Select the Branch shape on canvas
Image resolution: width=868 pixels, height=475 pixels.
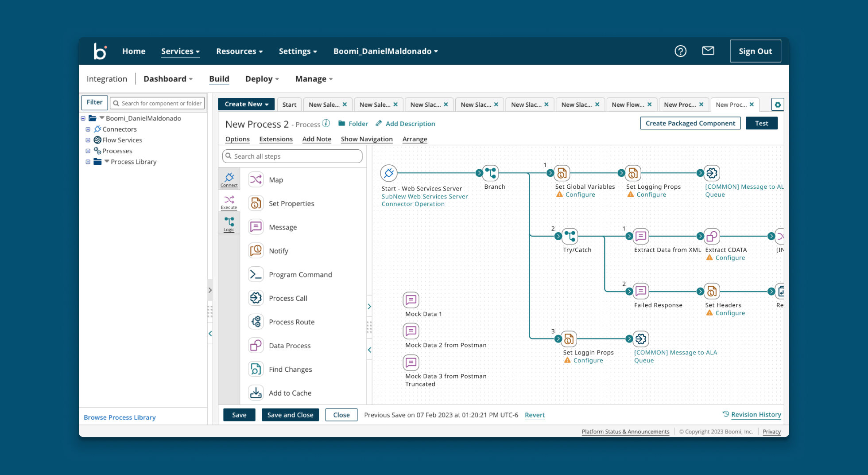[490, 173]
